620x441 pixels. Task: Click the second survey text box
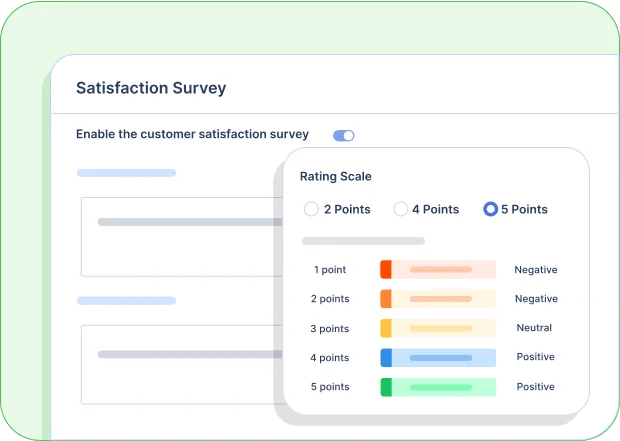(x=180, y=364)
